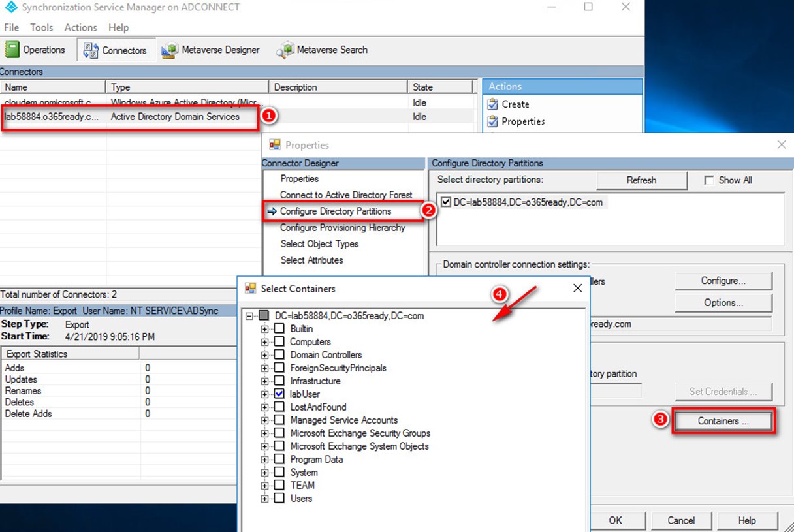Maximize the Synchronization Service Manager window
Screen dimensions: 794x532
588,7
